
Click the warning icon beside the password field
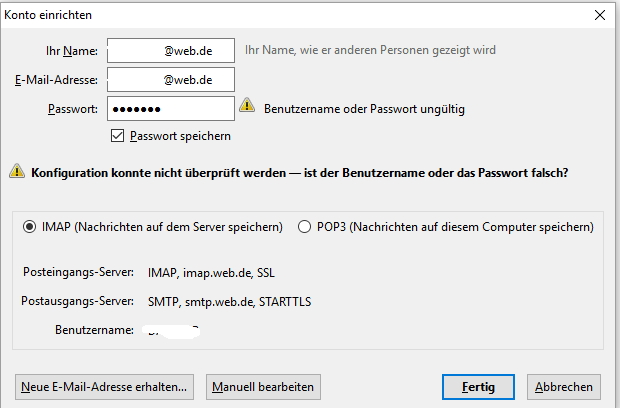click(x=247, y=108)
